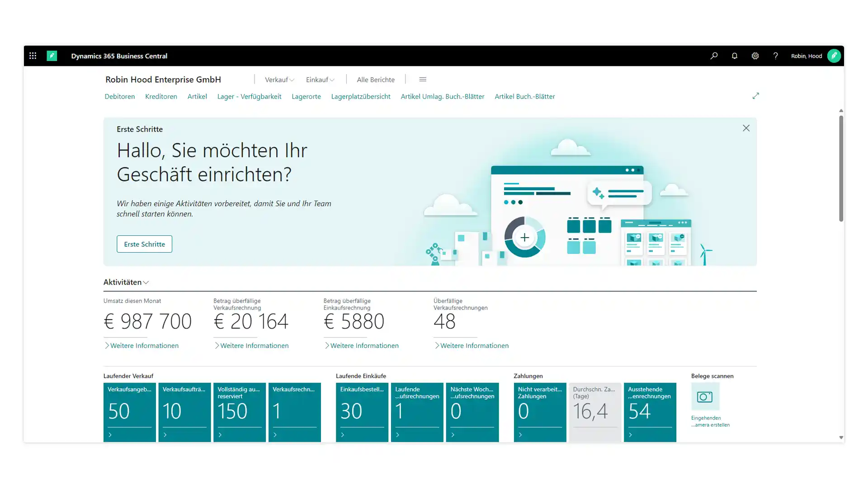This screenshot has height=488, width=868.
Task: Click the Robin Hood user avatar
Action: click(834, 56)
